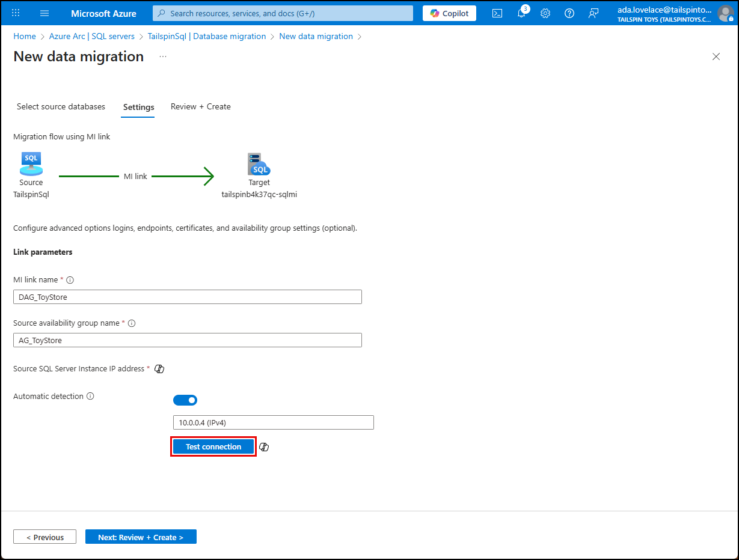The height and width of the screenshot is (560, 739).
Task: Open Home from the breadcrumb trail
Action: [25, 36]
